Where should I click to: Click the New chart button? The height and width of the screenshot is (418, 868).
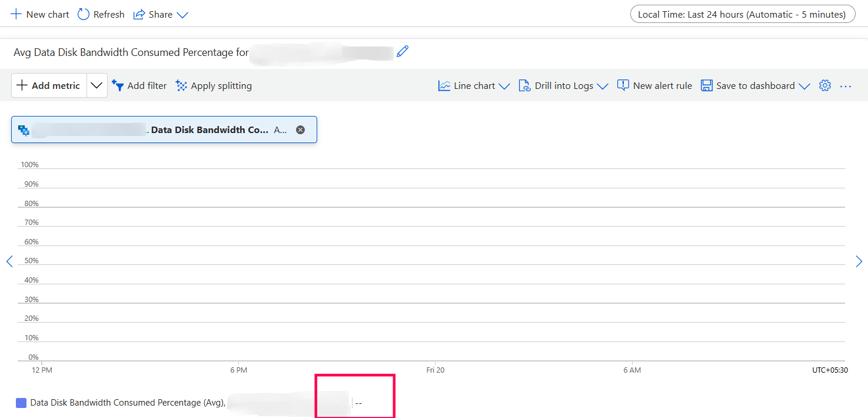coord(40,14)
